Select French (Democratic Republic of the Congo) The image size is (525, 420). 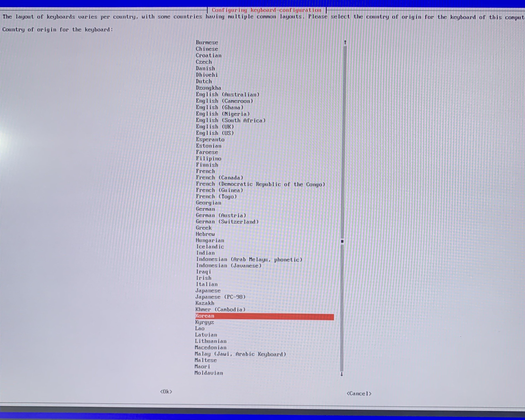260,184
